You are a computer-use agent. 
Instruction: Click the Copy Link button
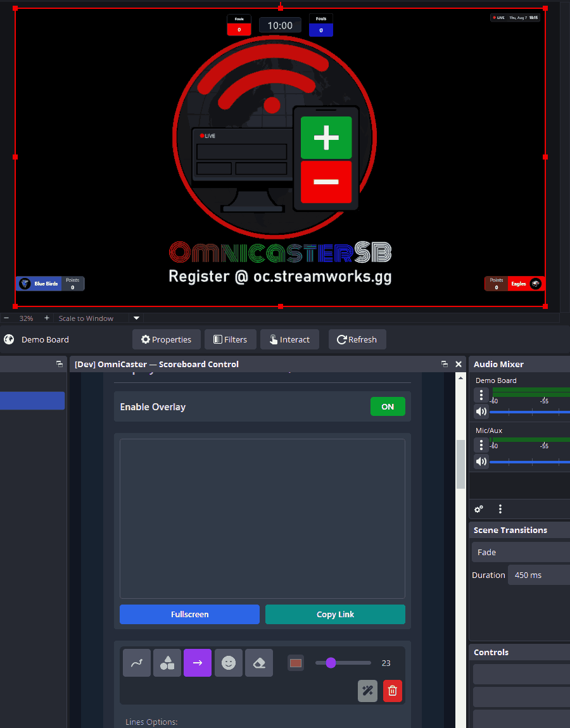pyautogui.click(x=335, y=614)
